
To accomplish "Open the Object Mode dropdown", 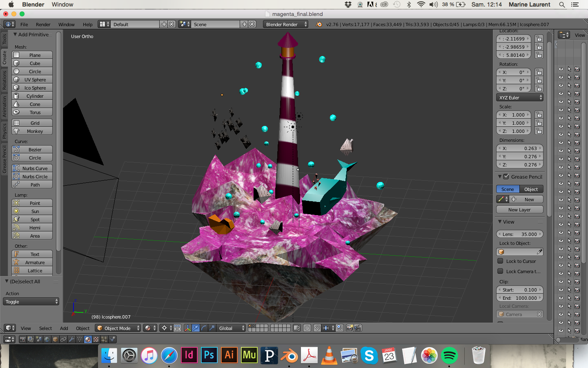I will point(118,328).
